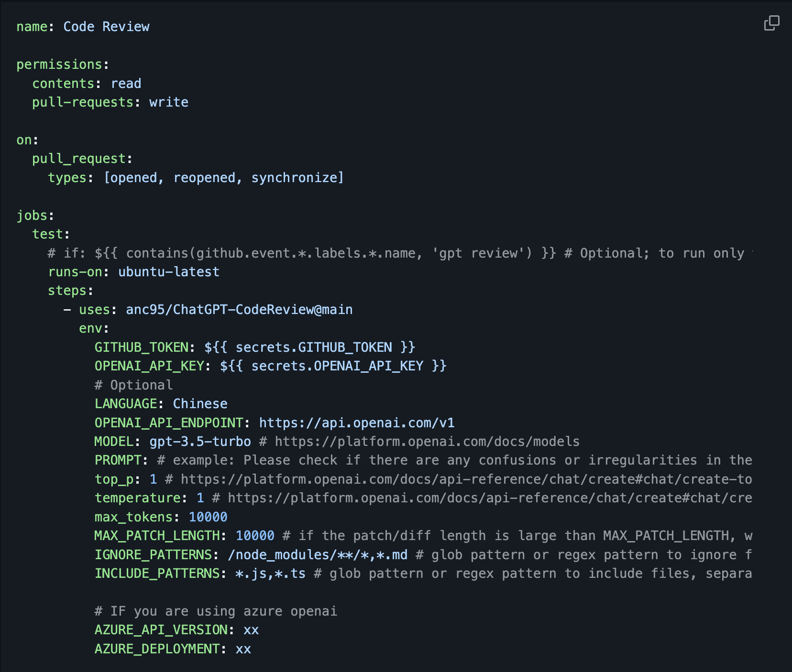Click the 'OPENAI_API_ENDPOINT' key
Screen dimensions: 792x672
point(169,423)
